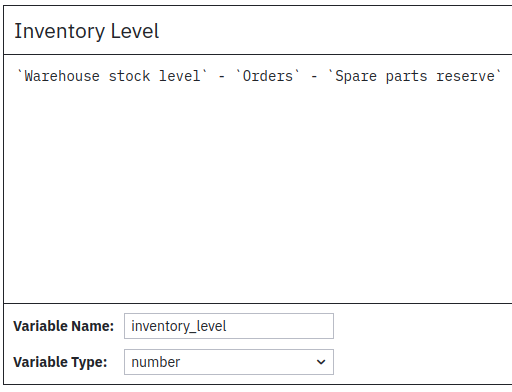
Task: Click the Variable Type: label
Action: tap(60, 362)
